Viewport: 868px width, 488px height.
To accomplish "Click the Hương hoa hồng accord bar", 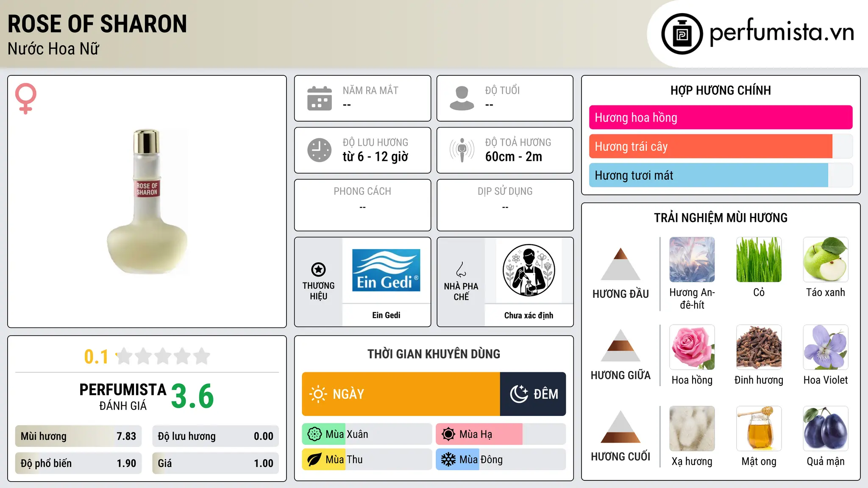I will pyautogui.click(x=721, y=117).
